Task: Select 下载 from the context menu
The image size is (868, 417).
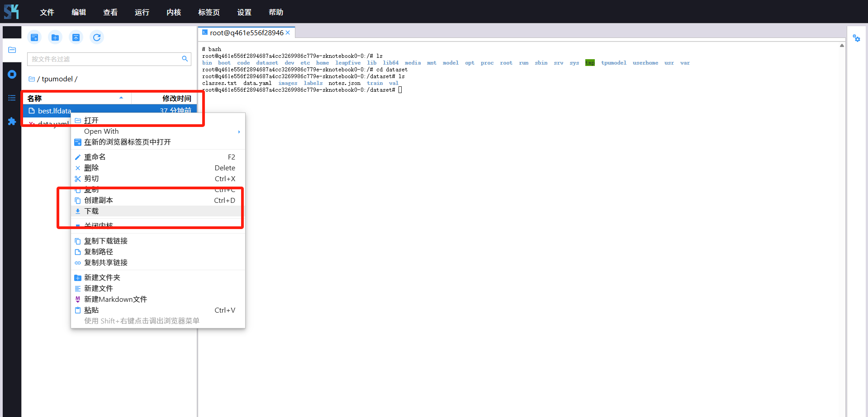Action: [91, 211]
